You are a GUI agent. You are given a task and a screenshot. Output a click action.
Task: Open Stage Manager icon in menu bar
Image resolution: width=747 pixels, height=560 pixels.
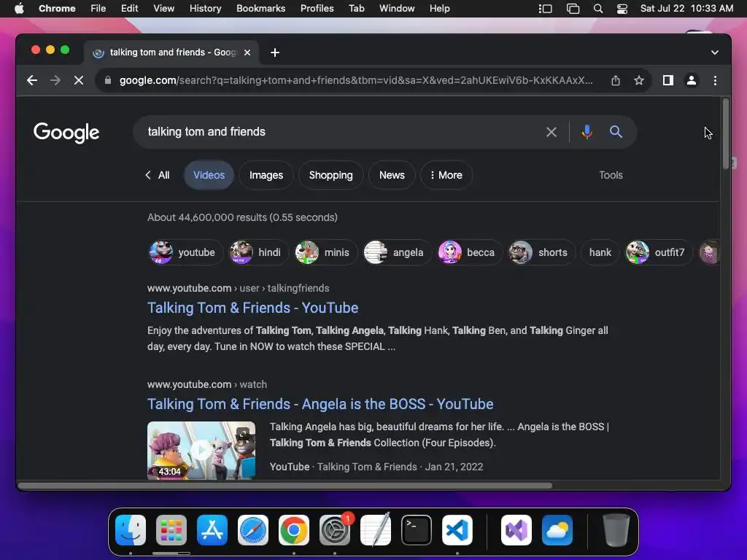pos(545,9)
